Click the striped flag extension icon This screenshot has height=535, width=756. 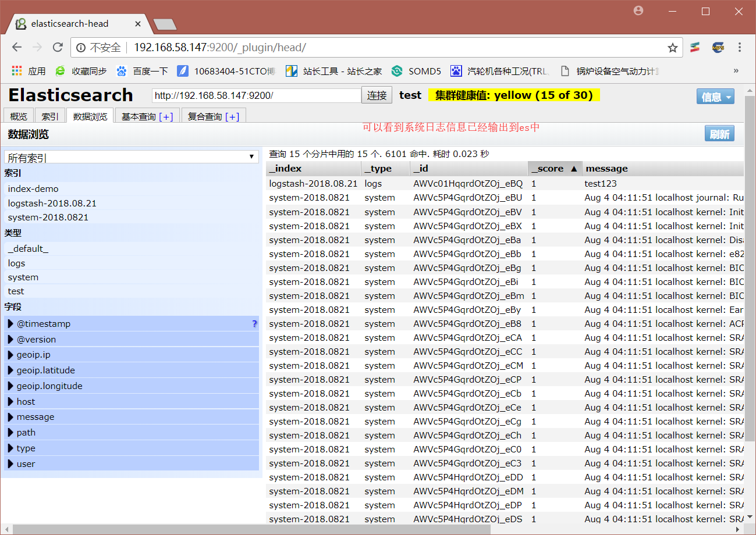point(694,48)
